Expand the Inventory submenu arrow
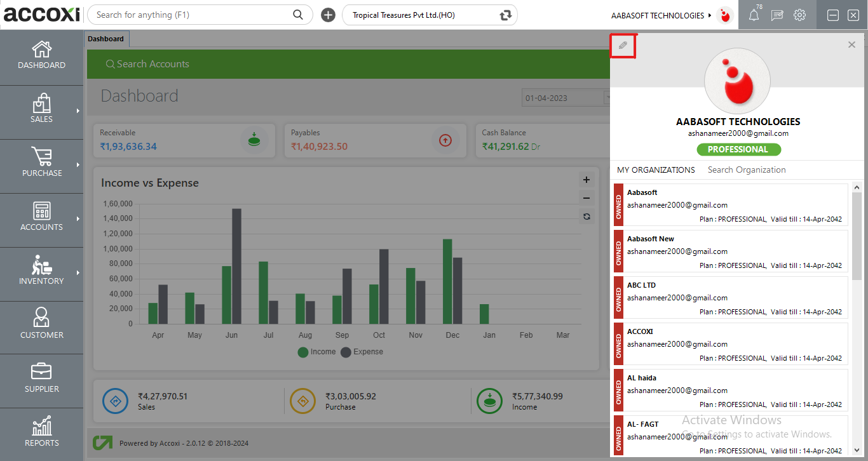Viewport: 868px width, 461px height. point(78,273)
